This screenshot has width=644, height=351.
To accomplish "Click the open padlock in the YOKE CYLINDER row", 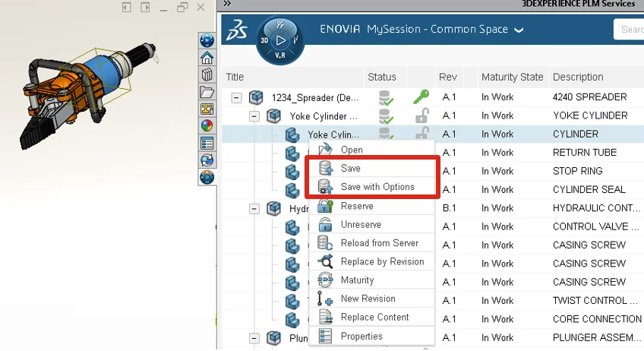I will [x=421, y=115].
